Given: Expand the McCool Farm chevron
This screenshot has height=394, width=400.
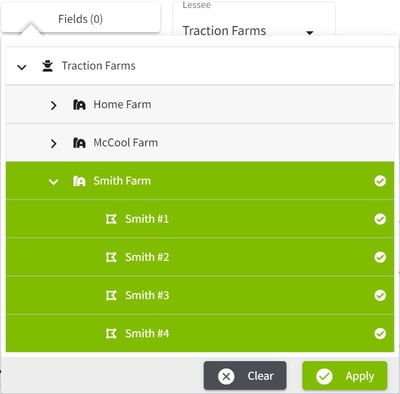Looking at the screenshot, I should point(53,144).
